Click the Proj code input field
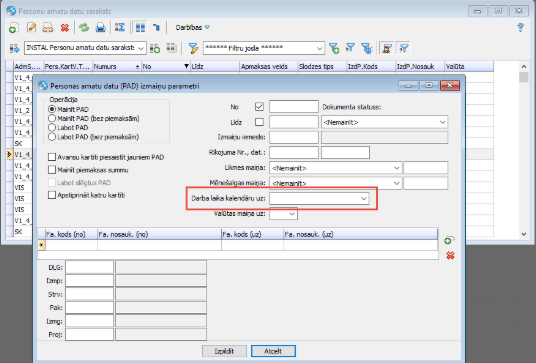This screenshot has height=363, width=536. click(x=89, y=335)
